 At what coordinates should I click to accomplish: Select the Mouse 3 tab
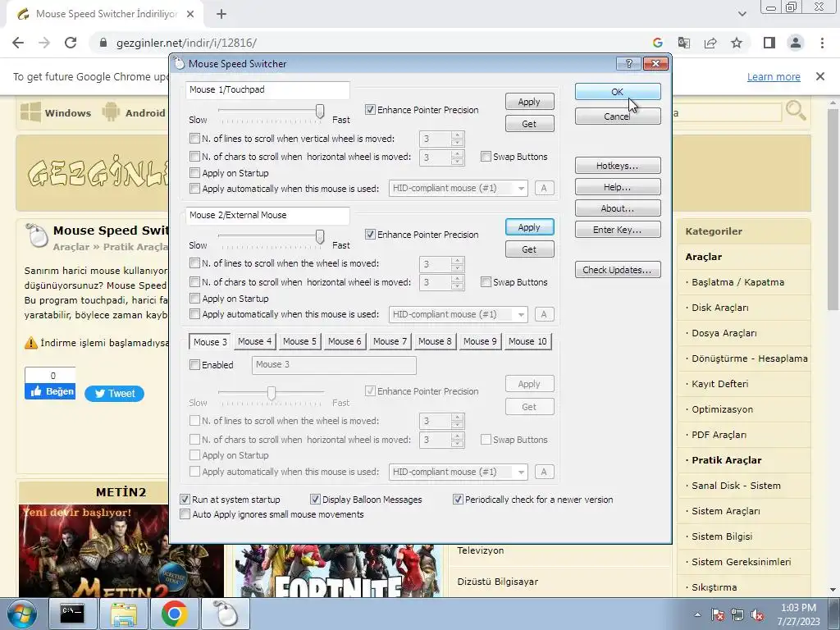coord(210,342)
